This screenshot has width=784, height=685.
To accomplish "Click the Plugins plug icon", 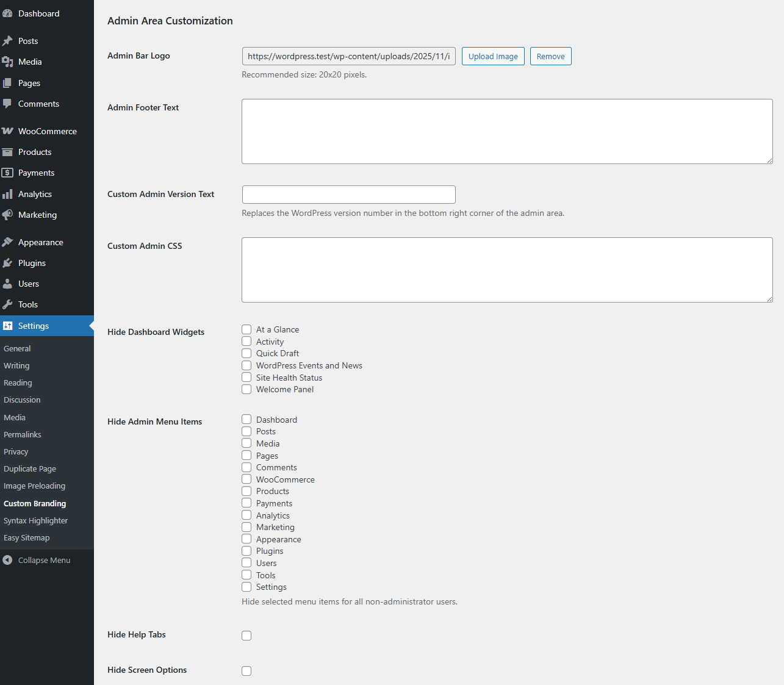I will (x=7, y=263).
